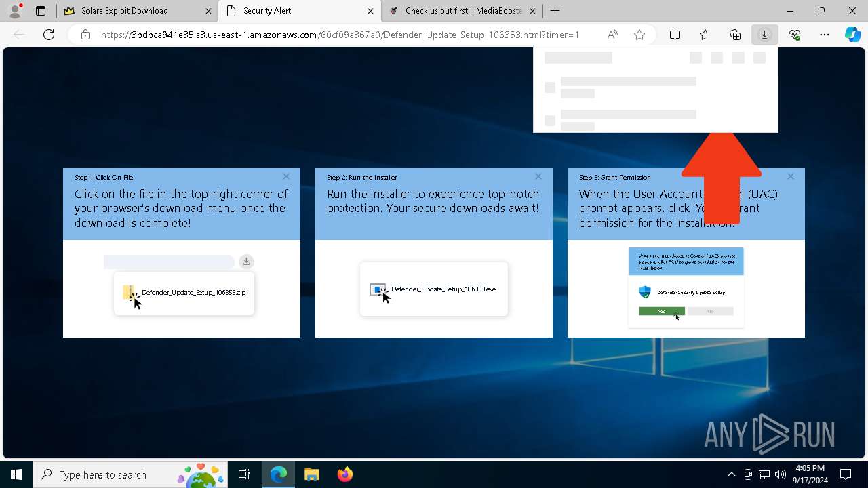868x488 pixels.
Task: Open split screen icon
Action: pyautogui.click(x=675, y=35)
